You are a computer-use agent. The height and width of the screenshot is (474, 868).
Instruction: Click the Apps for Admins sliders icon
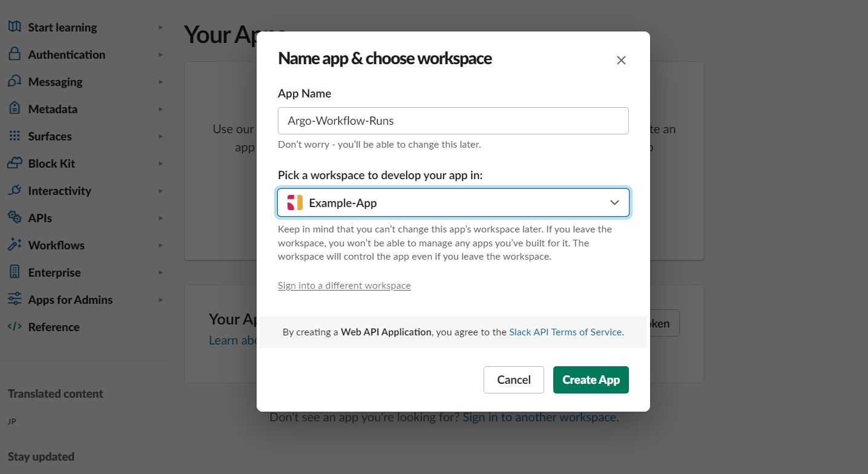pos(15,300)
